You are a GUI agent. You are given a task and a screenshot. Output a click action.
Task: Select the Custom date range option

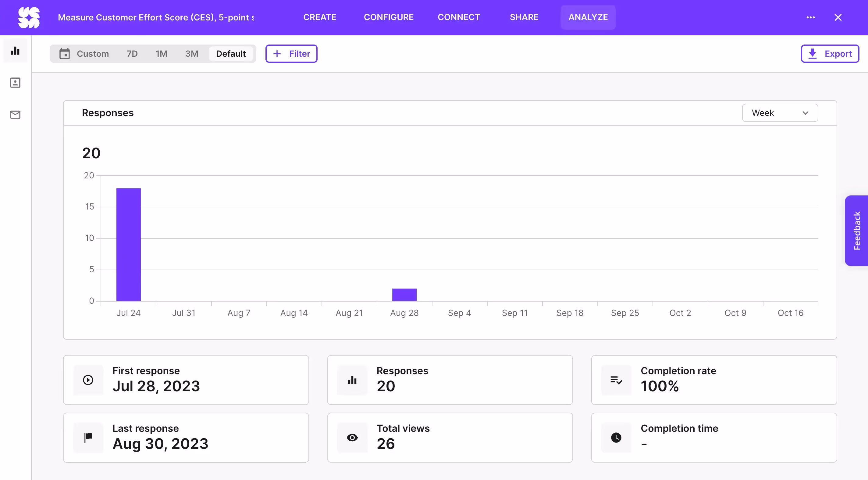93,54
